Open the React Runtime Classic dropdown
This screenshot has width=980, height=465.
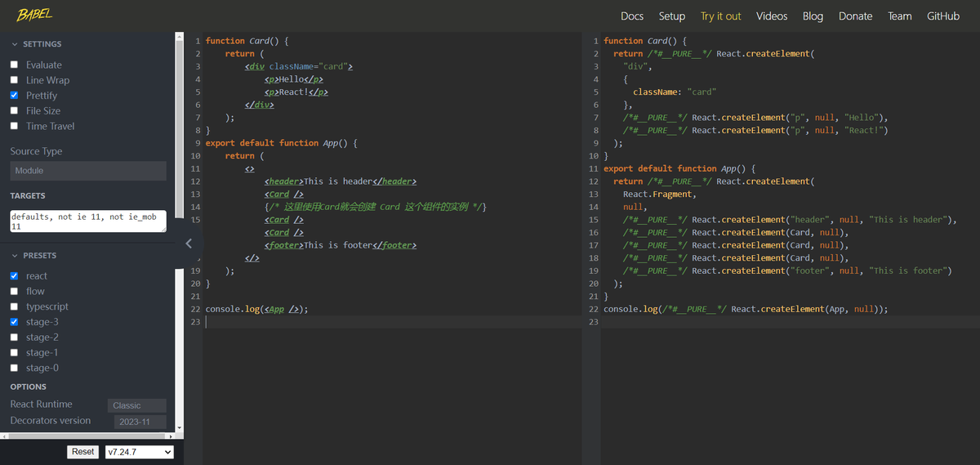(x=137, y=405)
